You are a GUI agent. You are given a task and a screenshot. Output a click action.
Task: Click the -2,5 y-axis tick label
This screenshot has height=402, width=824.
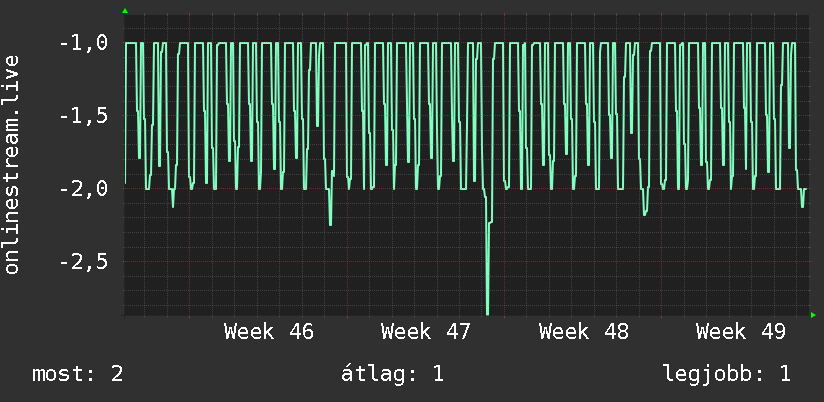(x=84, y=261)
